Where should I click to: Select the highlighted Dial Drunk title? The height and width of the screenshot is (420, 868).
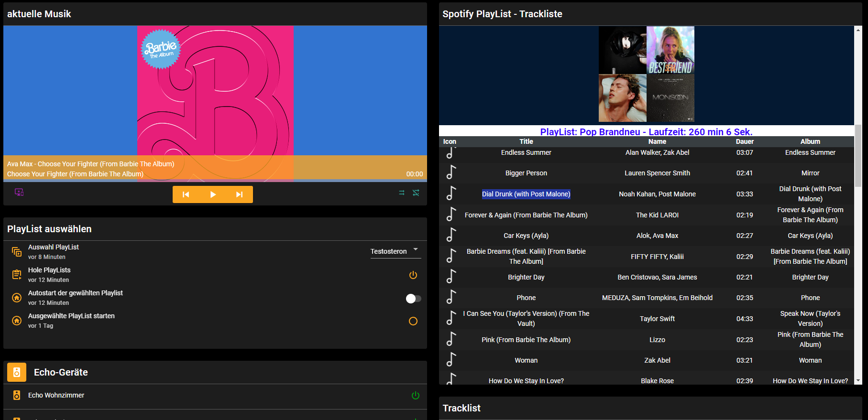[x=526, y=194]
